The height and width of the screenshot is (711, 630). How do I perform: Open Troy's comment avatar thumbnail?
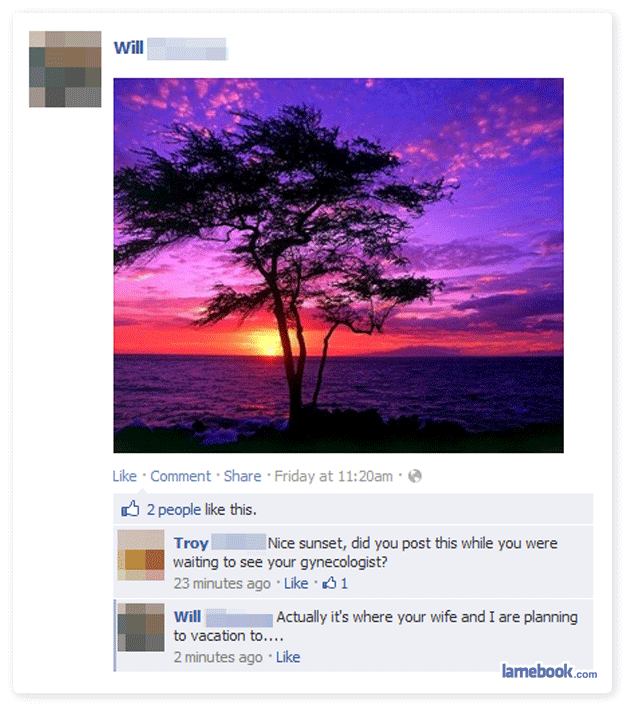coord(141,555)
